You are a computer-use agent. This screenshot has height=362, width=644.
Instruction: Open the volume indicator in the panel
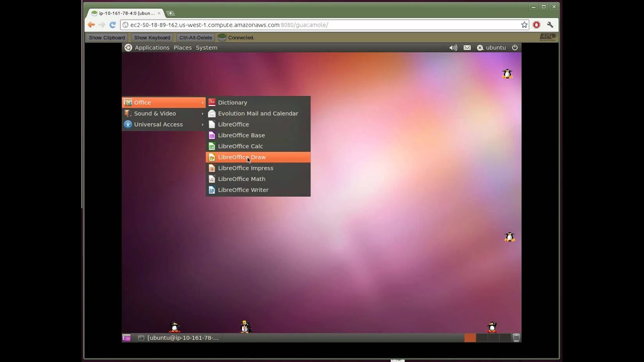[x=453, y=47]
